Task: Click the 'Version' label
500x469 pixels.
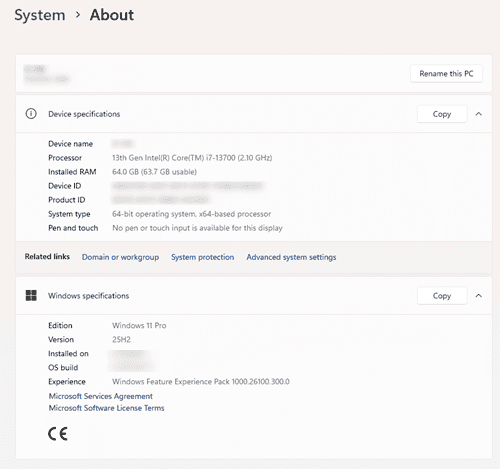Action: (61, 340)
